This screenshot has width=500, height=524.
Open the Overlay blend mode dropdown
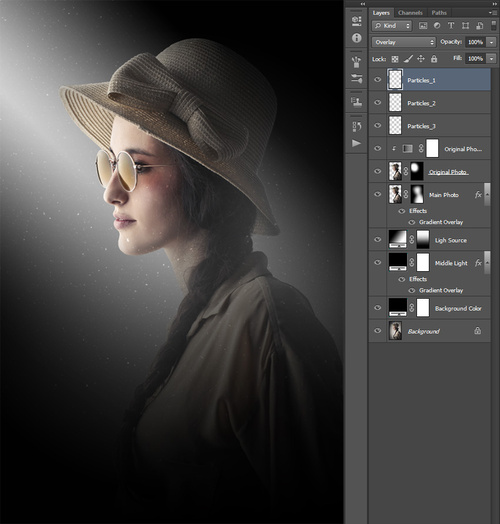coord(403,42)
